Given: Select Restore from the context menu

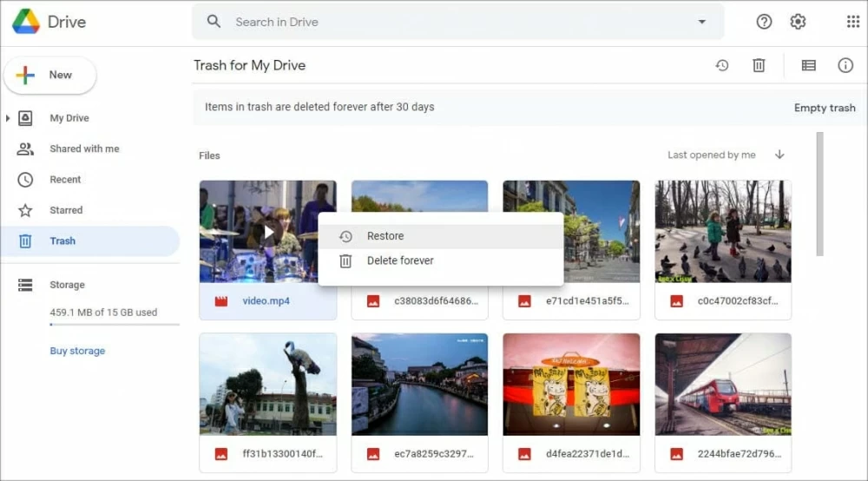Looking at the screenshot, I should pos(385,236).
